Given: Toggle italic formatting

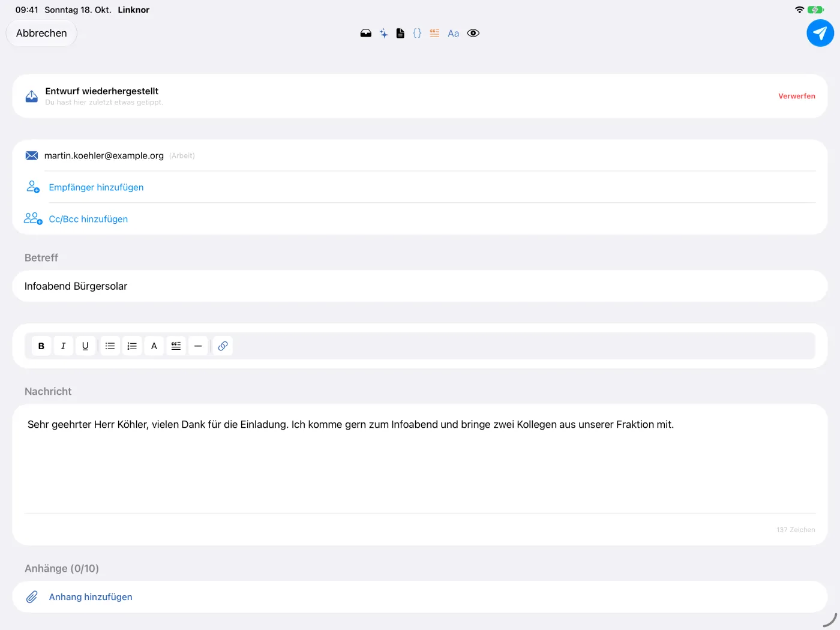Looking at the screenshot, I should tap(64, 346).
